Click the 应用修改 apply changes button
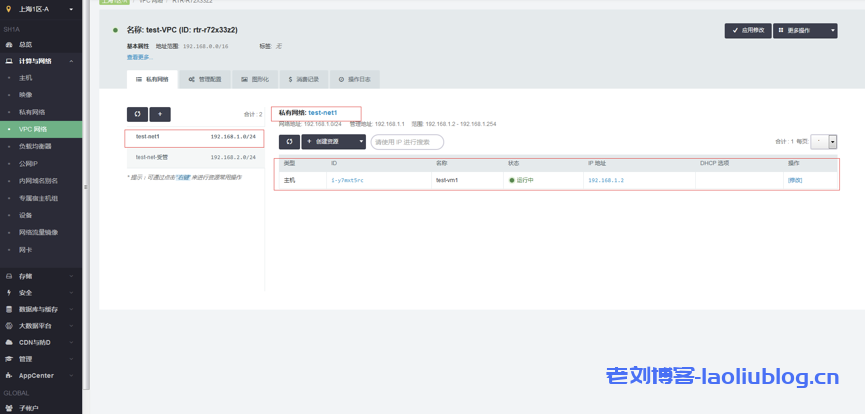Image resolution: width=865 pixels, height=414 pixels. 747,30
